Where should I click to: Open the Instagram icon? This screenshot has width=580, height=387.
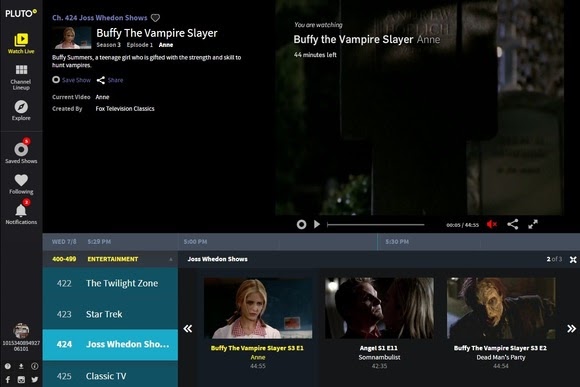pos(21,379)
